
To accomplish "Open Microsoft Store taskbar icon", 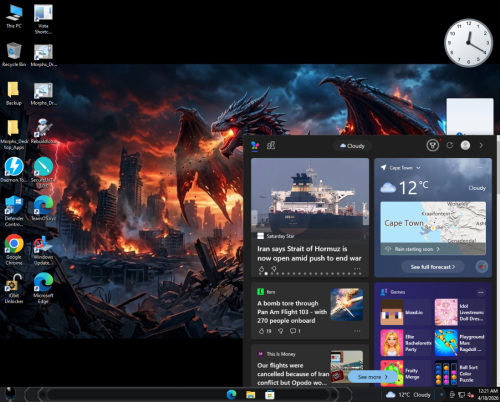I will tap(270, 395).
